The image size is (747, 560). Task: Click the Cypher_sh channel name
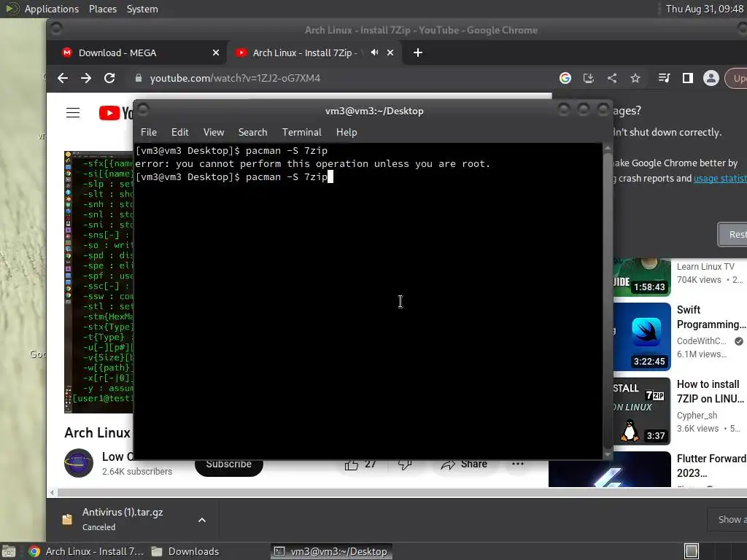(x=697, y=415)
